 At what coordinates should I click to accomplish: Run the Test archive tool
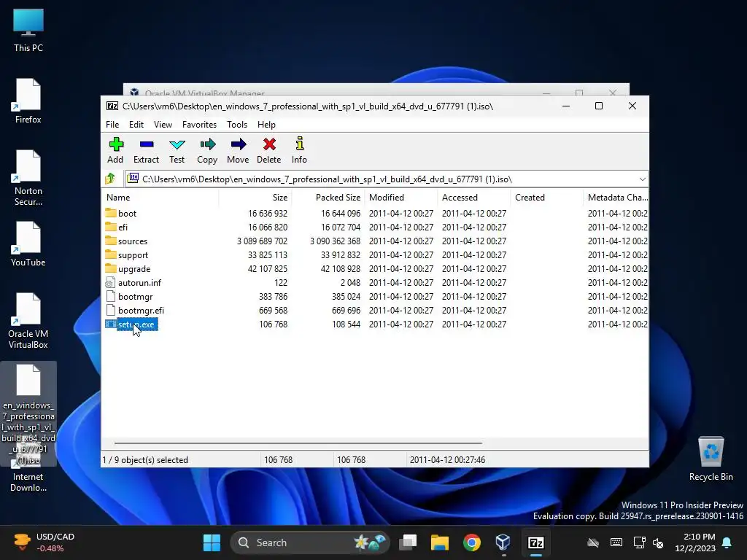coord(177,150)
